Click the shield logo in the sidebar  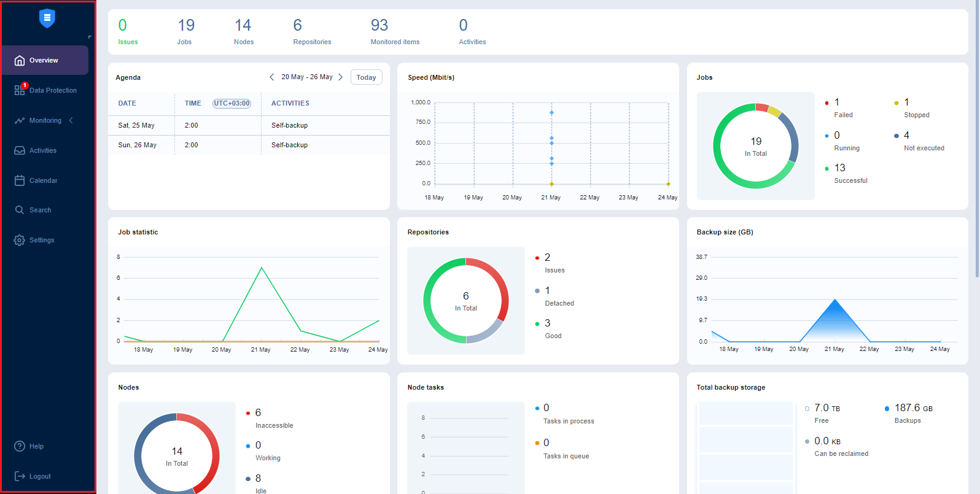point(47,18)
